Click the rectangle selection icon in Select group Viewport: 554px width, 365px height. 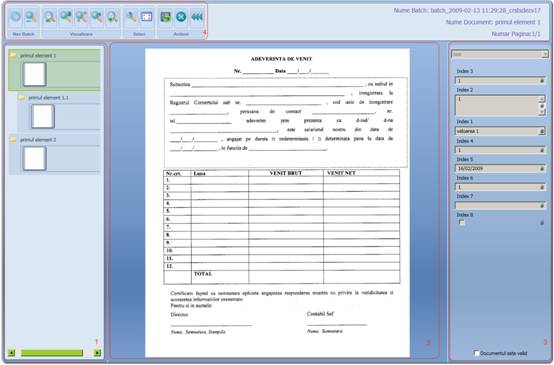tap(147, 17)
